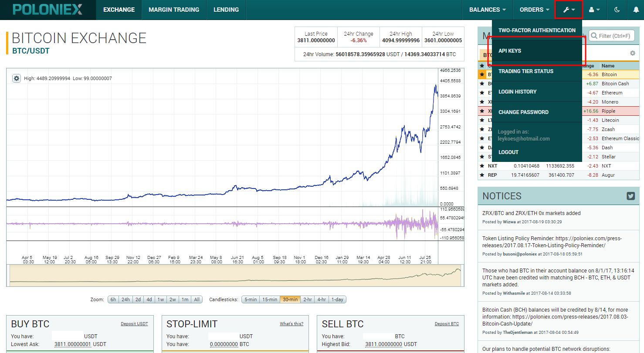
Task: Select API Keys menu item
Action: click(537, 51)
